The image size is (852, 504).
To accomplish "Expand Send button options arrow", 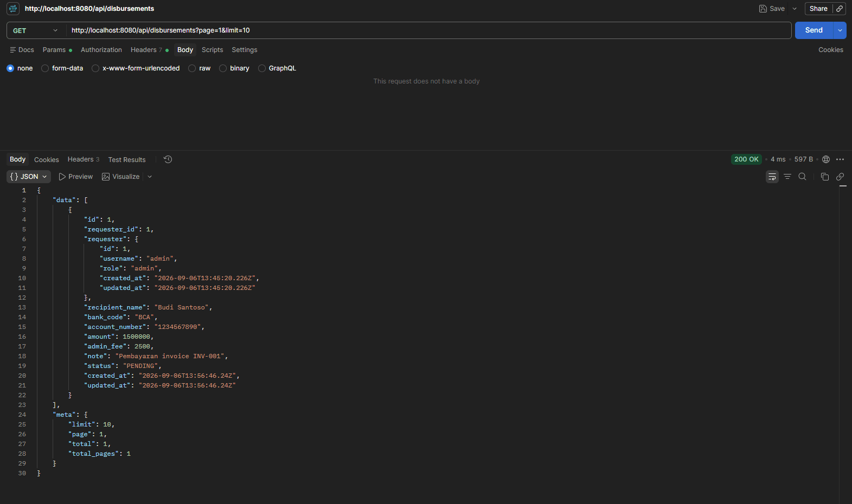I will 840,30.
